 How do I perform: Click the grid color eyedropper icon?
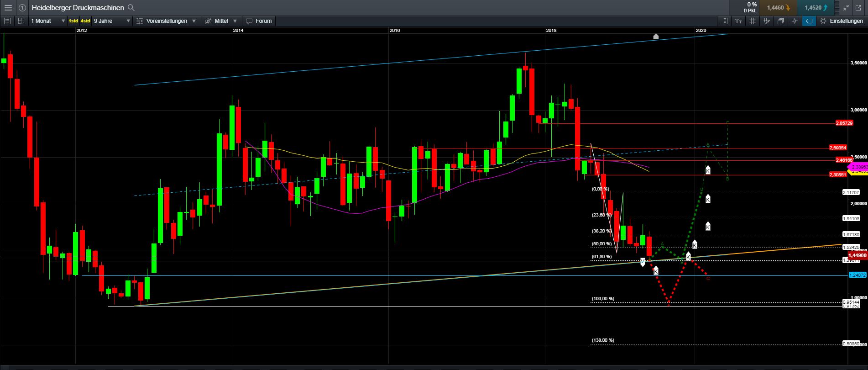point(766,21)
